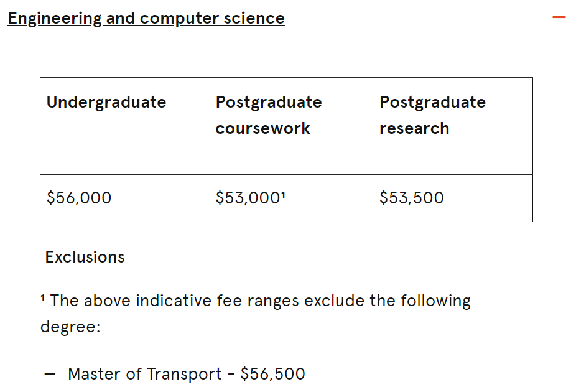Click the footnote 1 marker before The above

(43, 298)
